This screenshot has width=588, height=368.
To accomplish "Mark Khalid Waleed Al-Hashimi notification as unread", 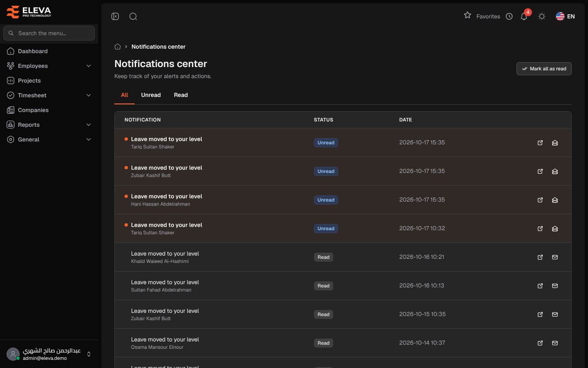I will (555, 257).
